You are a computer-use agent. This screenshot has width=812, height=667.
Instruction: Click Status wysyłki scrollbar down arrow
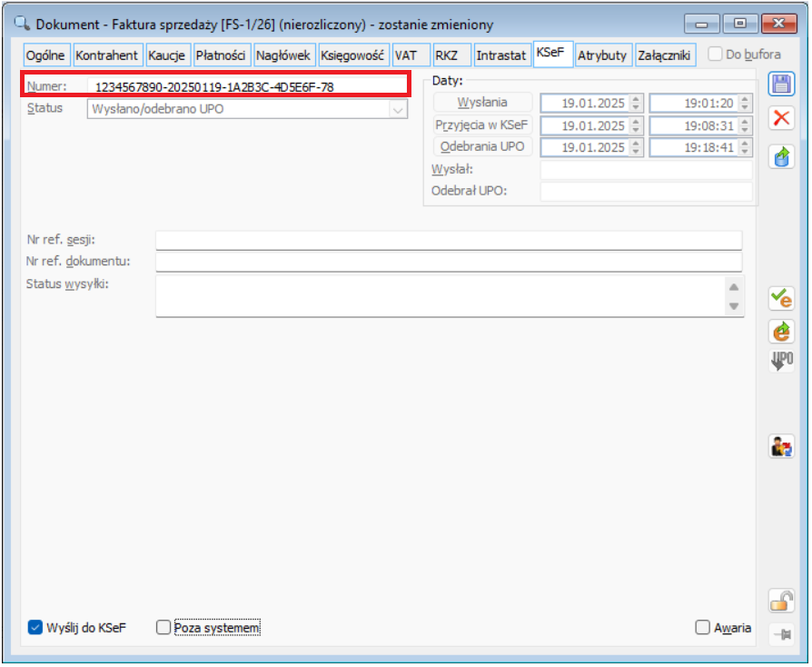tap(734, 305)
